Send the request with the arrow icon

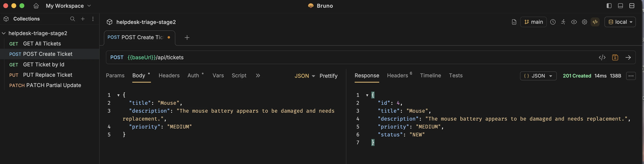click(x=628, y=57)
